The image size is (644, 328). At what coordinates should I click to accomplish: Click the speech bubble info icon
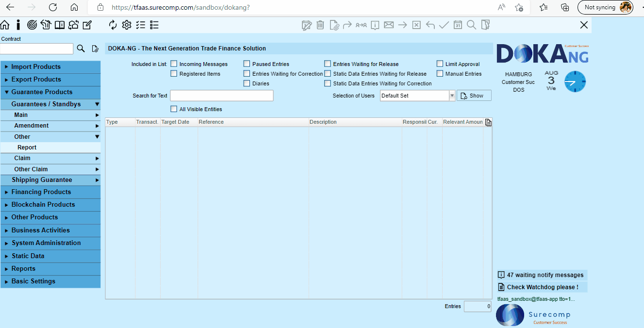375,25
